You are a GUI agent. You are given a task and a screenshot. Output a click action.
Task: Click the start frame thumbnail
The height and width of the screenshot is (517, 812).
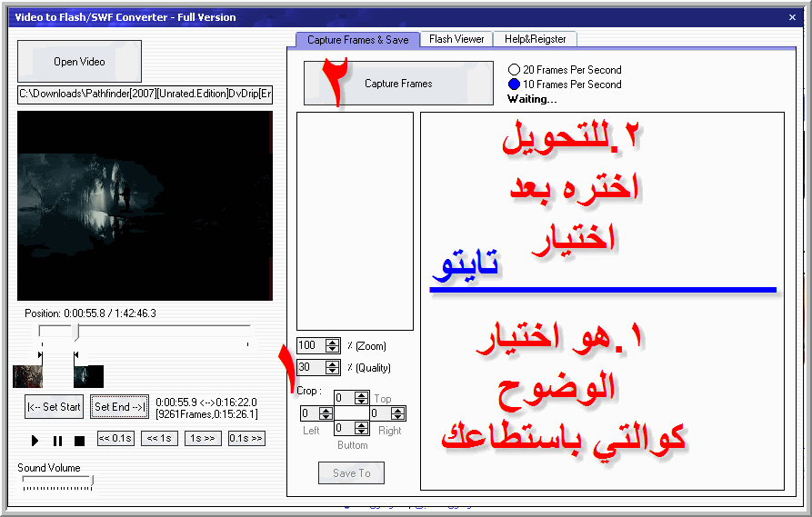(x=27, y=376)
